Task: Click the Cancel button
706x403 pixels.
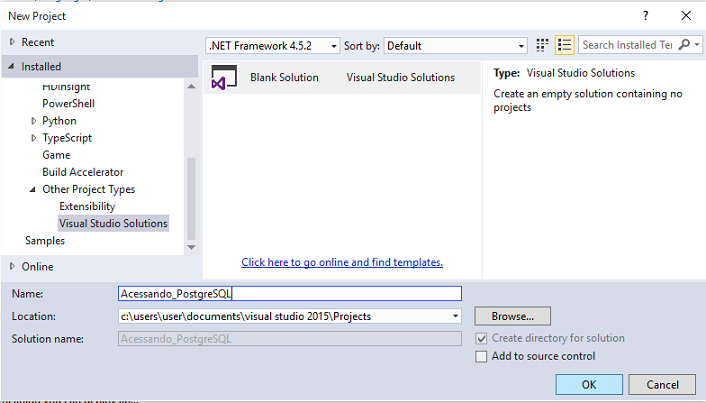Action: 662,385
